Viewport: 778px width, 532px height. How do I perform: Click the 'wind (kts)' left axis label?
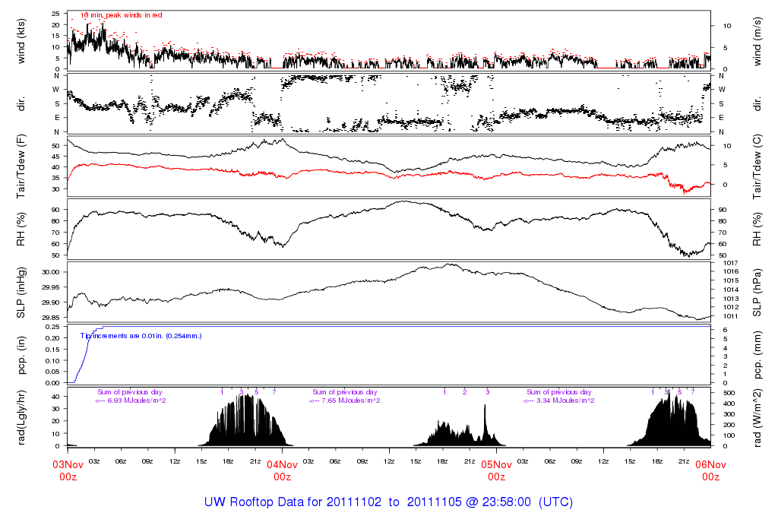[x=21, y=40]
